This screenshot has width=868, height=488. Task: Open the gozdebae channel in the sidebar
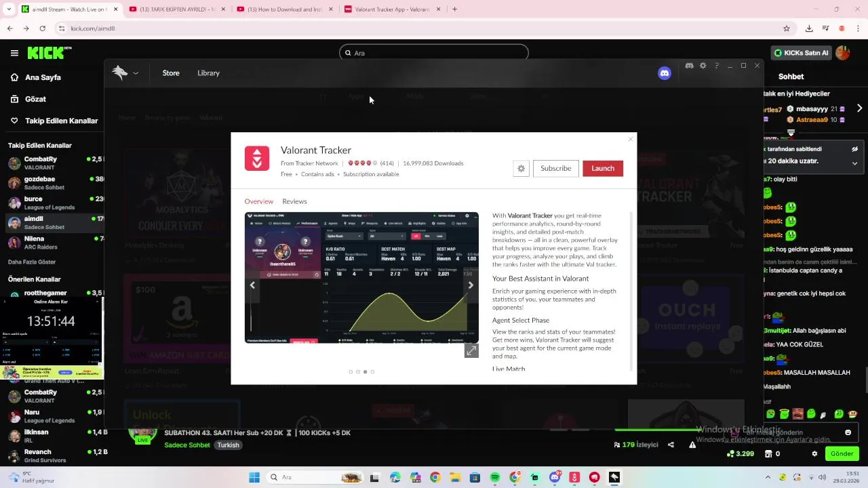(53, 183)
